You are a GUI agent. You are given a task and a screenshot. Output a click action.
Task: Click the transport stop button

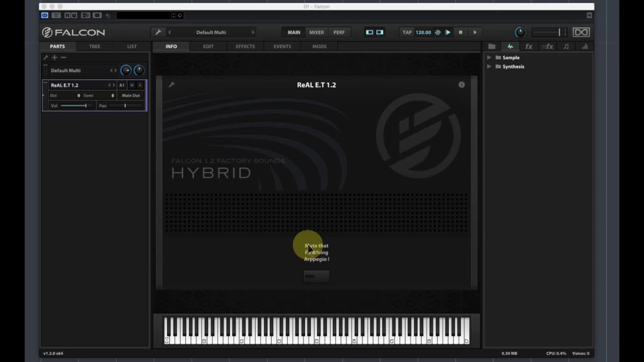pos(460,32)
